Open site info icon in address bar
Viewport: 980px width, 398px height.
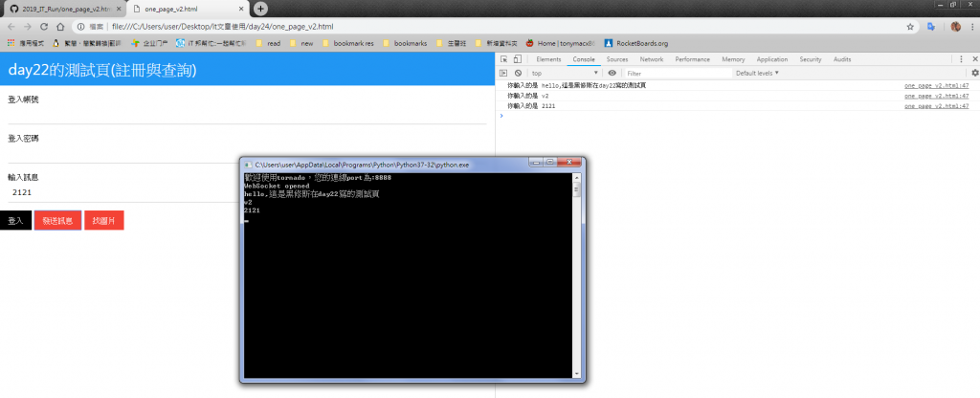click(x=81, y=27)
